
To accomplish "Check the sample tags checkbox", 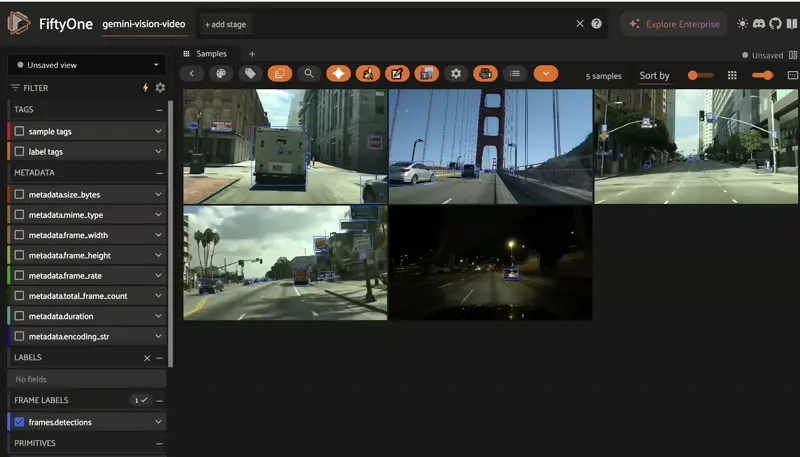I will (x=19, y=131).
